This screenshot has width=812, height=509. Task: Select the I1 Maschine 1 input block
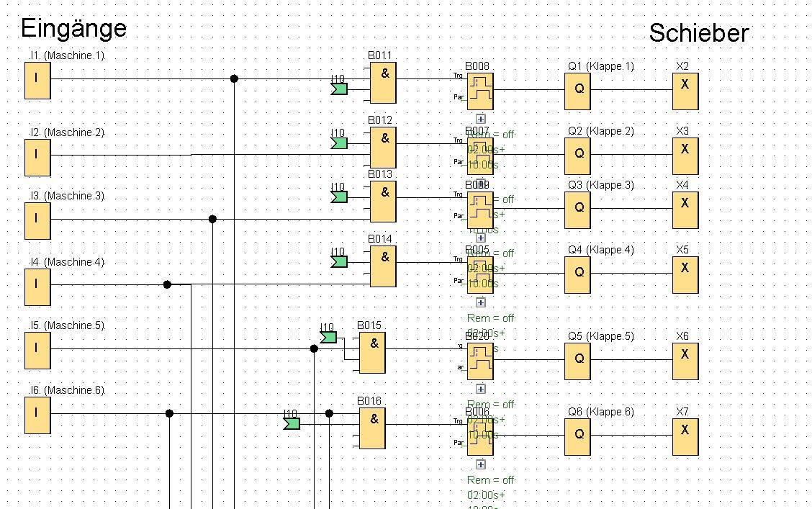coord(37,80)
